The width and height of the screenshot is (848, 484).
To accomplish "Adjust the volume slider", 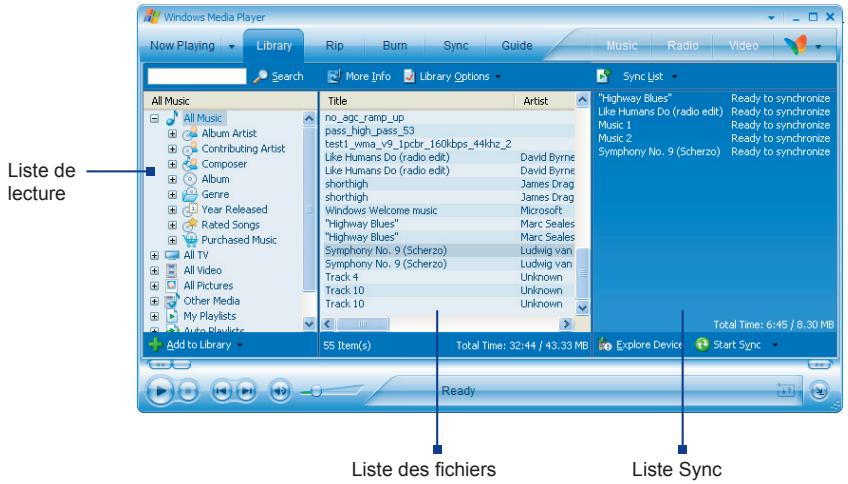I will (316, 391).
